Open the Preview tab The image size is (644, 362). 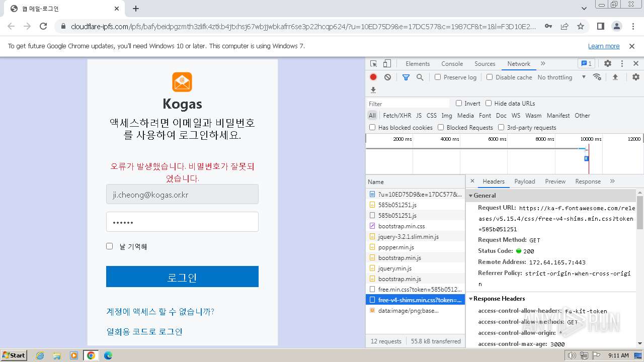click(x=555, y=182)
